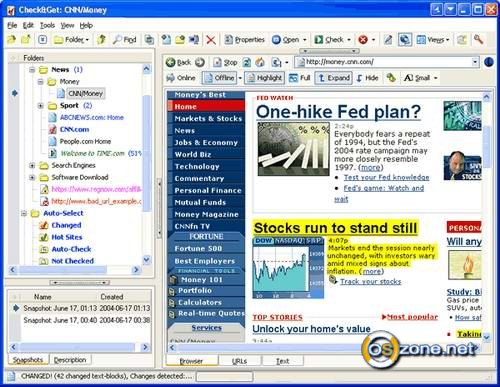The height and width of the screenshot is (387, 500).
Task: Switch to the URLs tab
Action: (x=239, y=361)
